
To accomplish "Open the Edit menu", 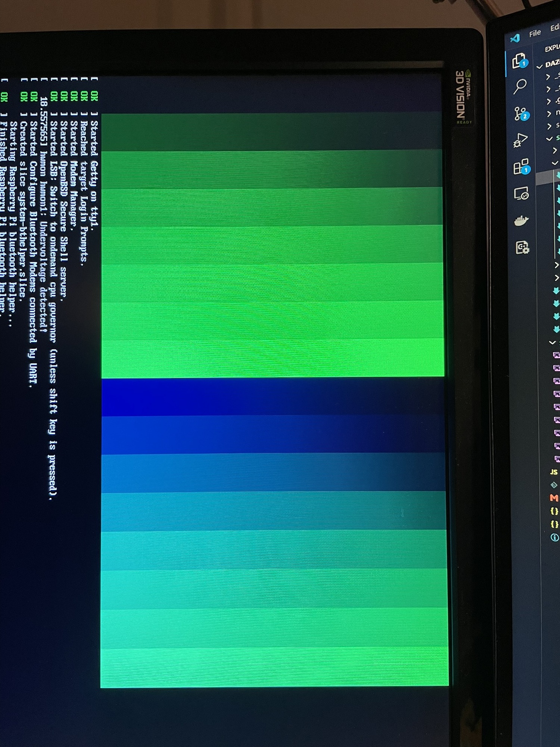I will tap(555, 28).
